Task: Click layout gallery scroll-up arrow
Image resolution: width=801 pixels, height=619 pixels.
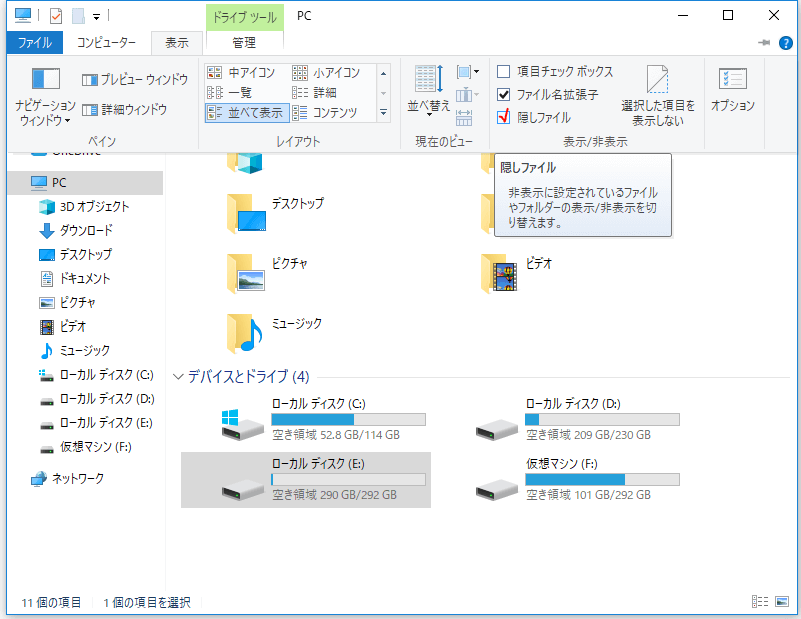Action: (384, 74)
